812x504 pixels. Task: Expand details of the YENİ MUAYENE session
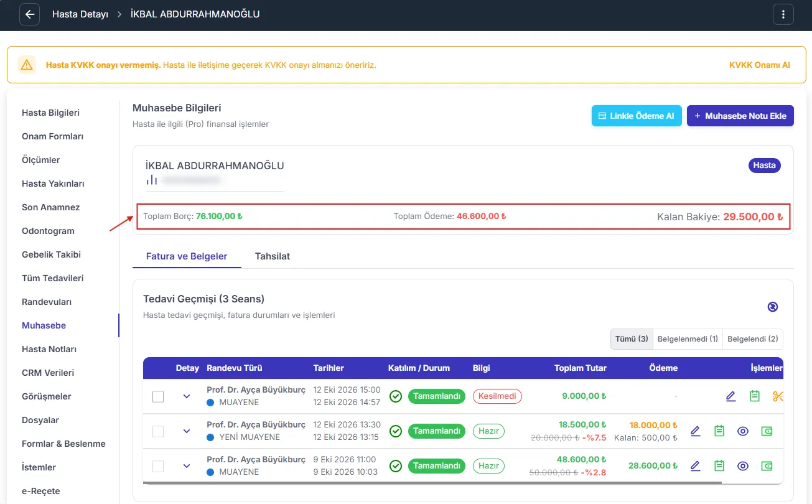(x=187, y=431)
